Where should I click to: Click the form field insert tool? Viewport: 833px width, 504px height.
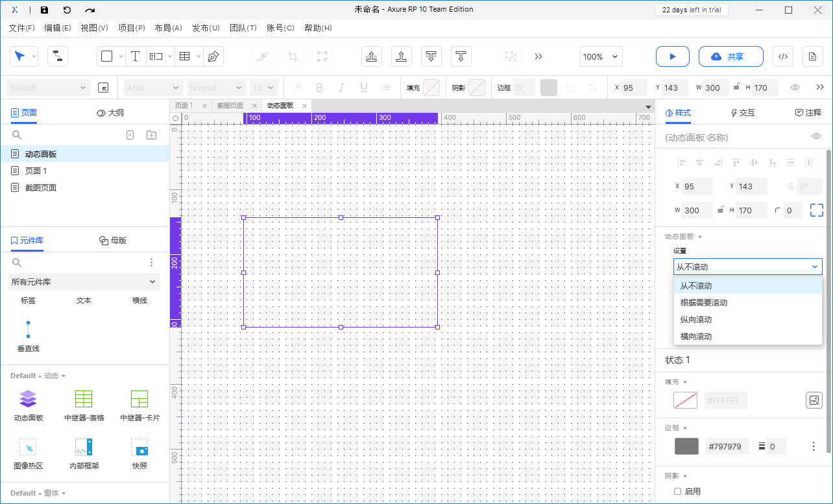coord(156,56)
